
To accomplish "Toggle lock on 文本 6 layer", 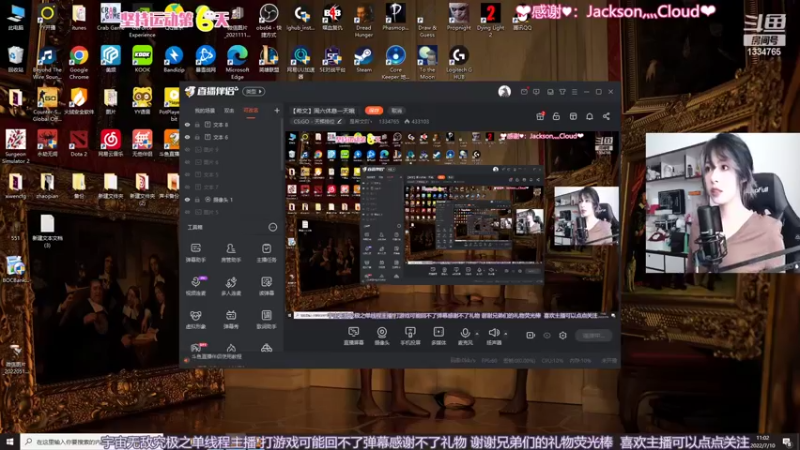I will (x=197, y=137).
